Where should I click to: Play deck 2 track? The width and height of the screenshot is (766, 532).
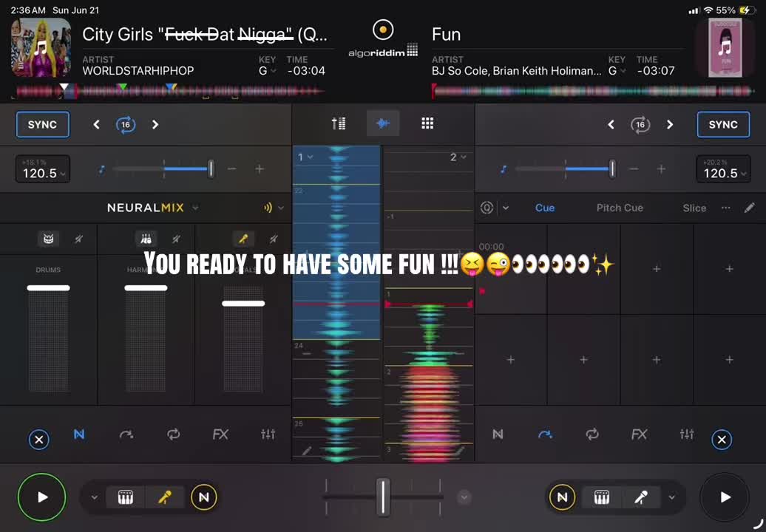tap(725, 497)
